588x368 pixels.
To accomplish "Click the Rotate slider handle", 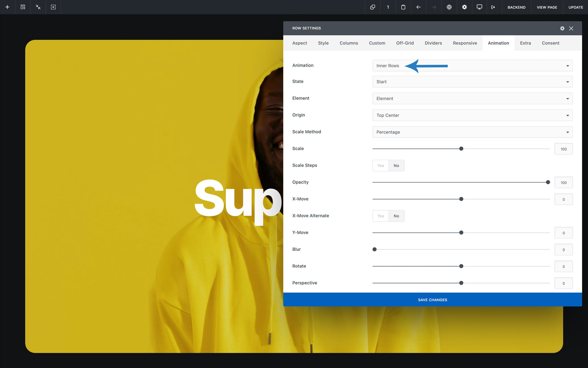I will click(x=461, y=266).
